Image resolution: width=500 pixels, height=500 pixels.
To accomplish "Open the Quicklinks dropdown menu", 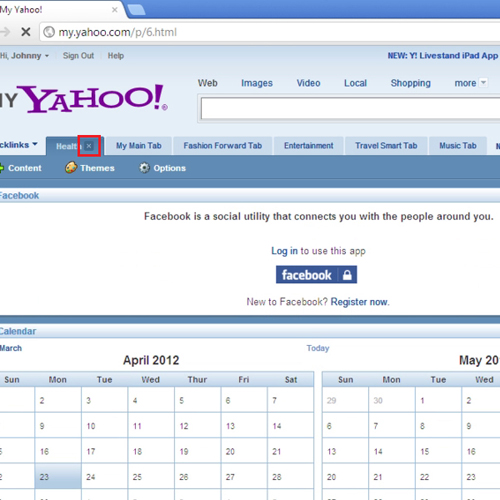I will pyautogui.click(x=19, y=145).
